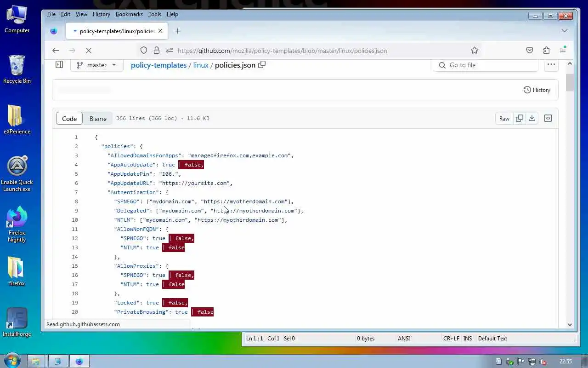588x368 pixels.
Task: Copy raw file contents icon
Action: click(x=520, y=118)
